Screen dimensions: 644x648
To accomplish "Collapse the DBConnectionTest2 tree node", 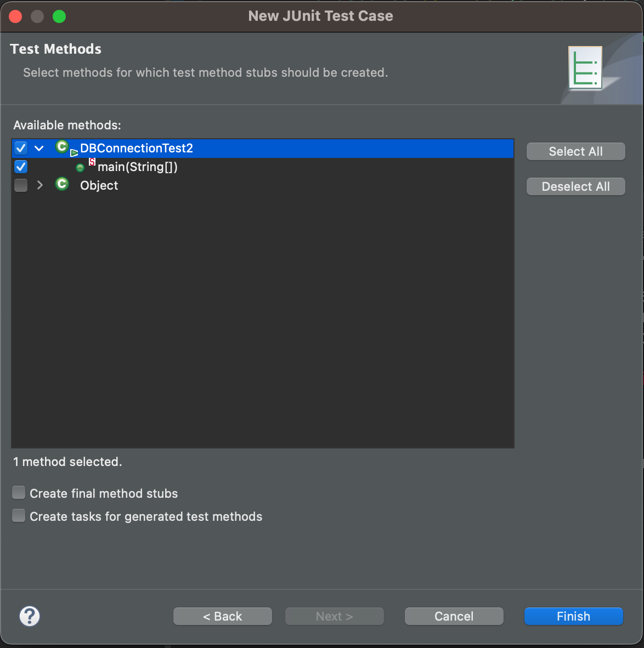I will tap(39, 148).
